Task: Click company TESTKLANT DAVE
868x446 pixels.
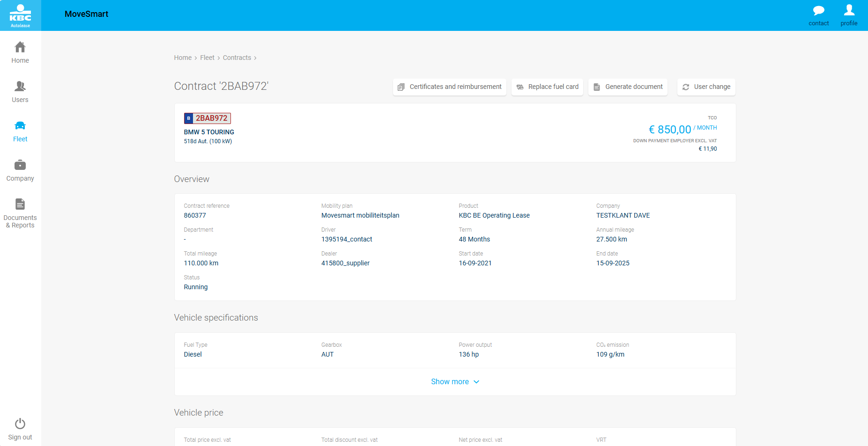Action: click(x=623, y=216)
